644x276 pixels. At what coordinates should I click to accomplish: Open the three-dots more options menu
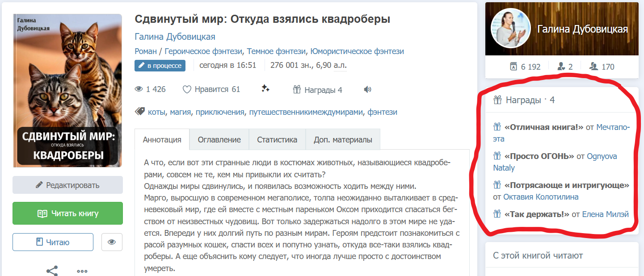tap(82, 271)
